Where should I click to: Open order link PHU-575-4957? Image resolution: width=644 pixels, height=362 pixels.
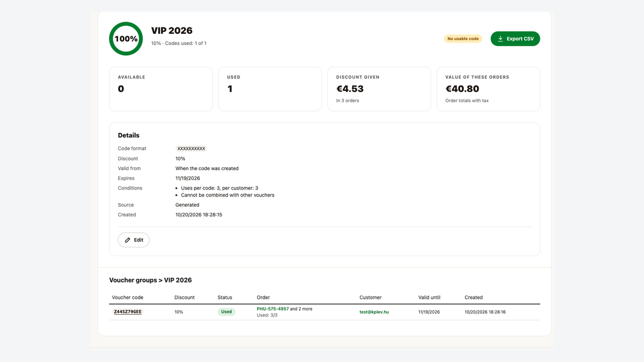pos(273,309)
